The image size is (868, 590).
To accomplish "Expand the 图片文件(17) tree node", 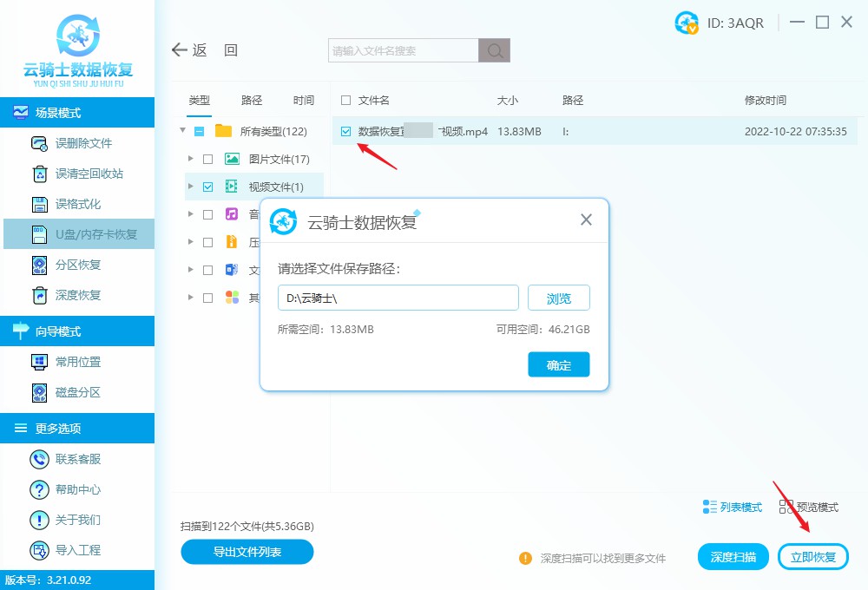I will pyautogui.click(x=190, y=160).
